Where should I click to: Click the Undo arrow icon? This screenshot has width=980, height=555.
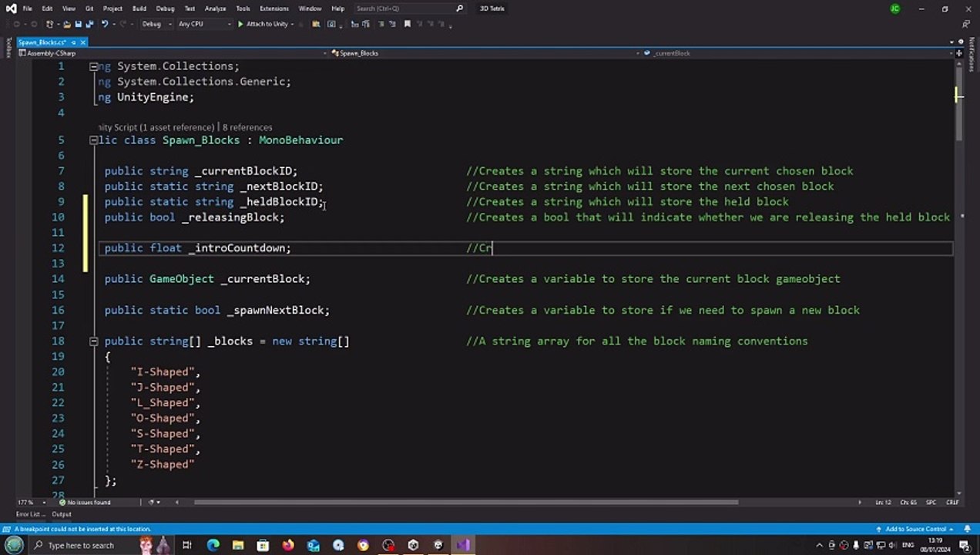tap(105, 24)
